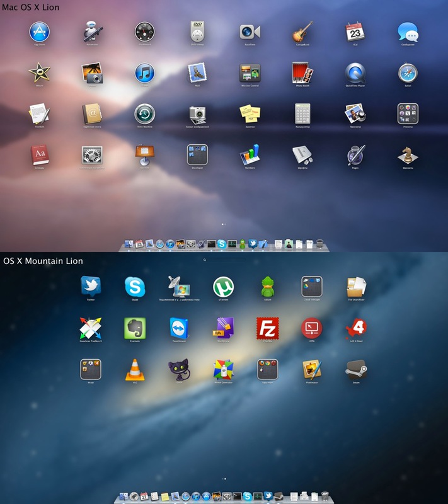Open iPhoto in Lion Launchpad
Screen dimensions: 448x504
(x=92, y=73)
